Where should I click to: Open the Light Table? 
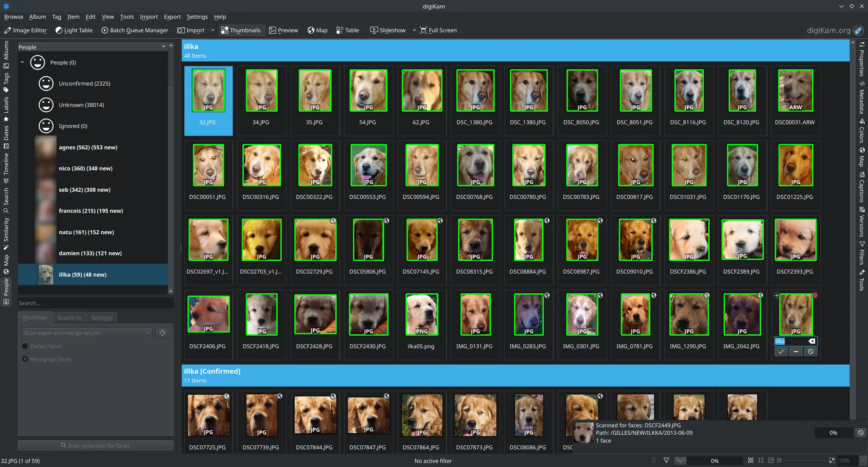tap(74, 30)
